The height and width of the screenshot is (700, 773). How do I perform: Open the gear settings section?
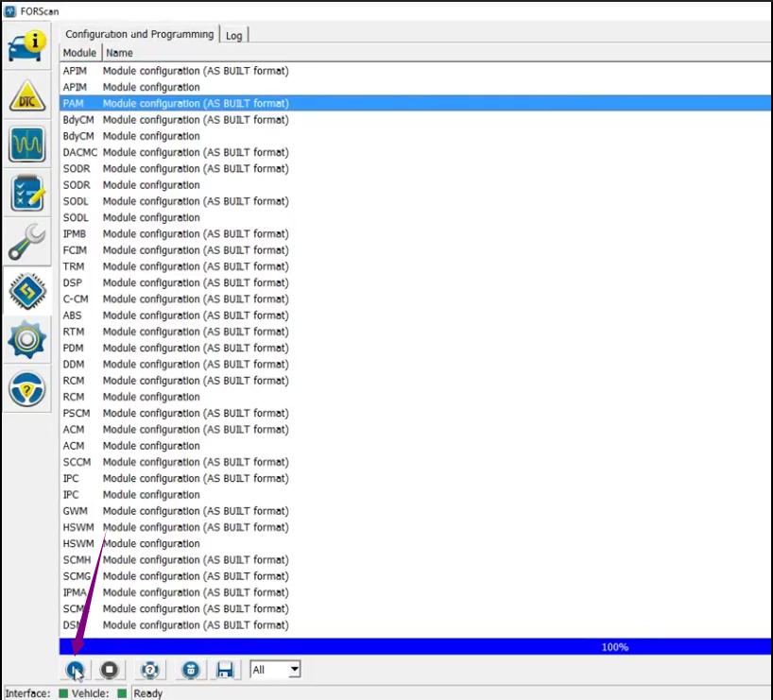tap(27, 340)
